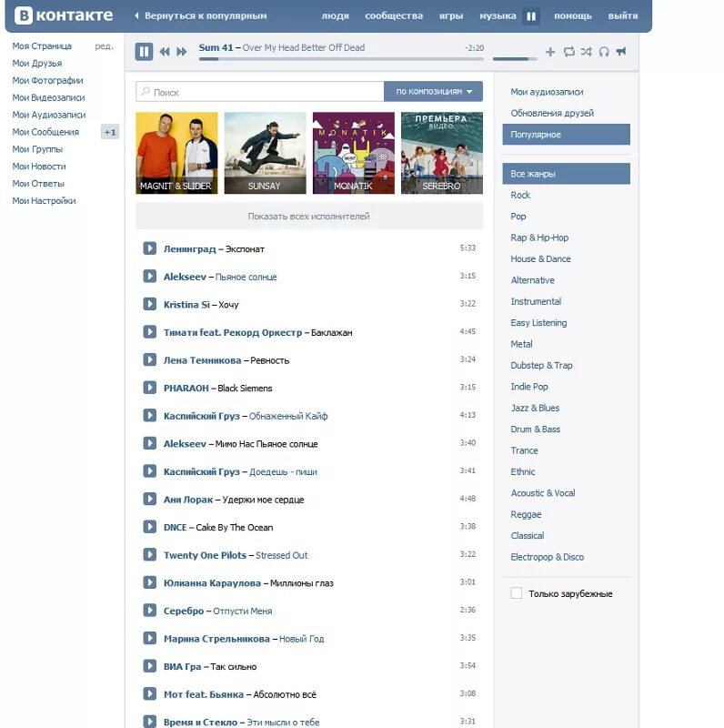Click the +1 messages counter badge

pyautogui.click(x=110, y=132)
